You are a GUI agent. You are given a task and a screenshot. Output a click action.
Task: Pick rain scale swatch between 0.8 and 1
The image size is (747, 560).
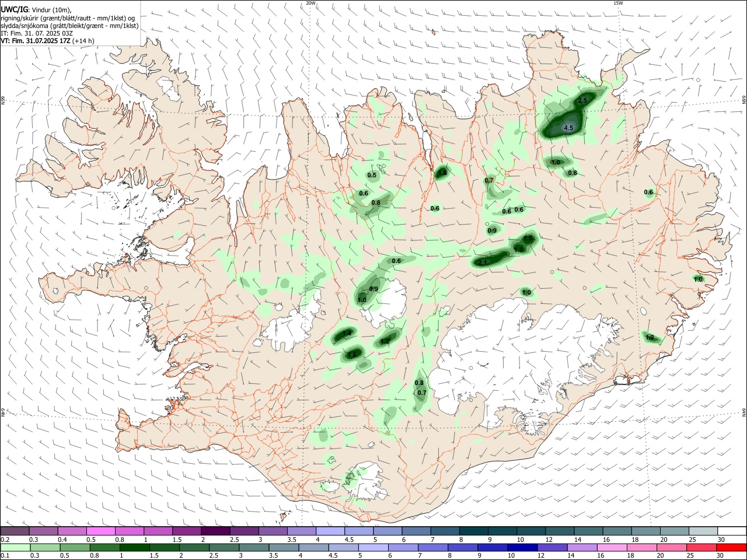[x=104, y=547]
